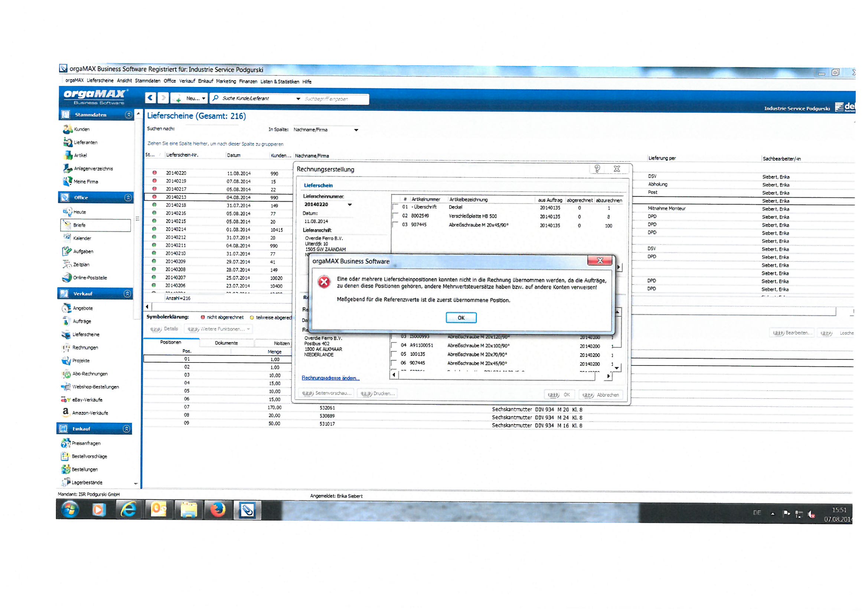The height and width of the screenshot is (614, 868).
Task: Click the sidebar scrollbar's down arrow
Action: point(136,484)
